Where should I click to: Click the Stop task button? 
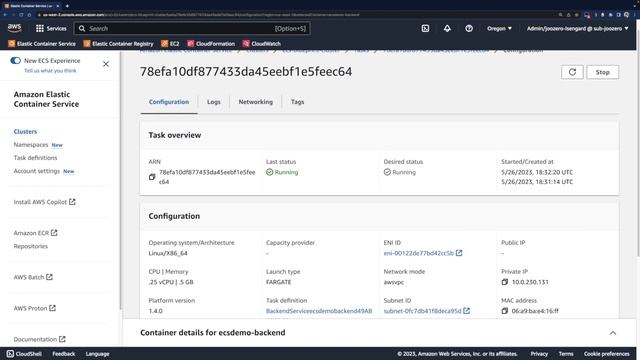click(x=602, y=72)
